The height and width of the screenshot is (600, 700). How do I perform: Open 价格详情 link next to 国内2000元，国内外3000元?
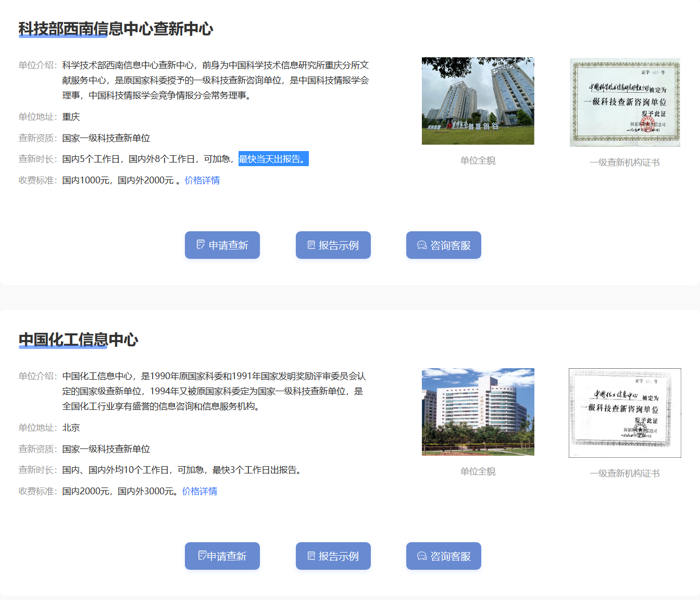click(199, 491)
